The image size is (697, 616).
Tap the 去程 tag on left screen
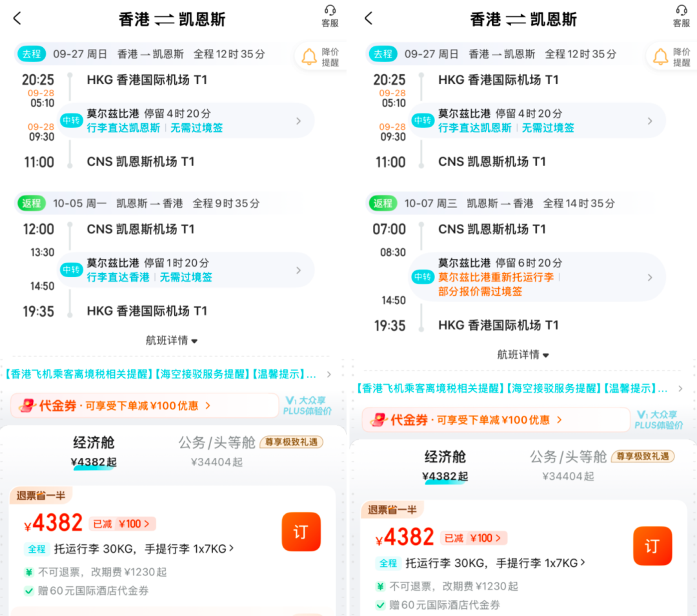point(32,54)
